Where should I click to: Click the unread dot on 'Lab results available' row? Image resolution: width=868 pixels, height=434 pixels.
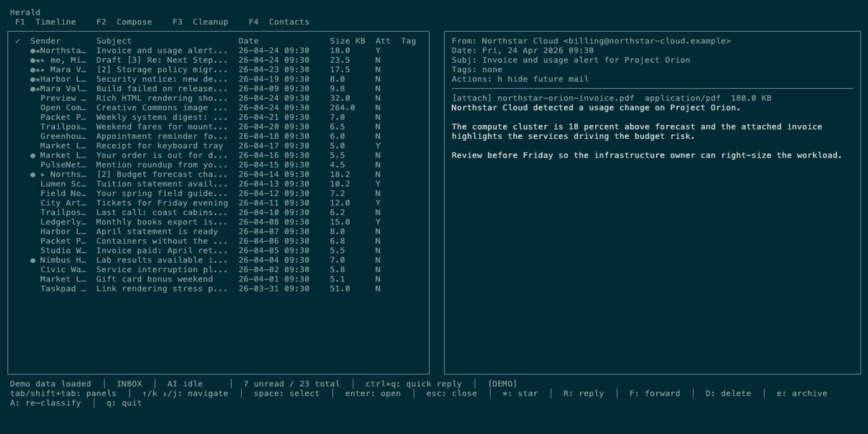click(x=33, y=260)
